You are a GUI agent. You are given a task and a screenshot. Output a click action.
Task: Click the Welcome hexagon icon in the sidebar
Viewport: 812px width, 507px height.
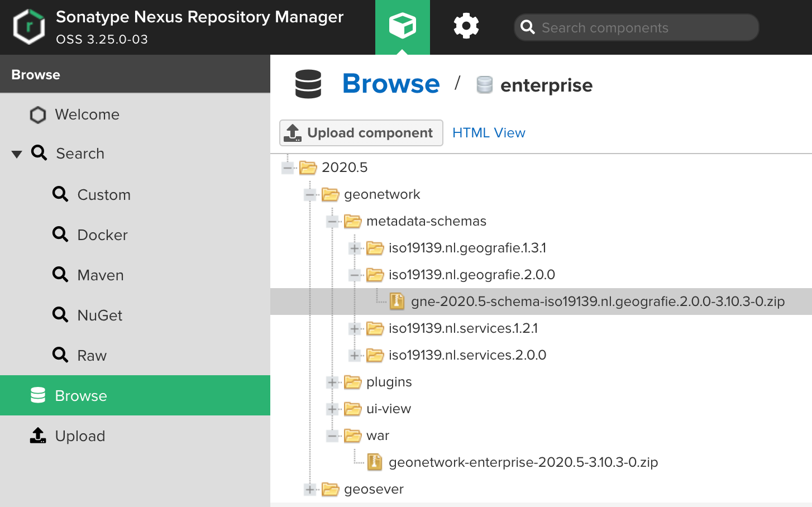click(38, 115)
